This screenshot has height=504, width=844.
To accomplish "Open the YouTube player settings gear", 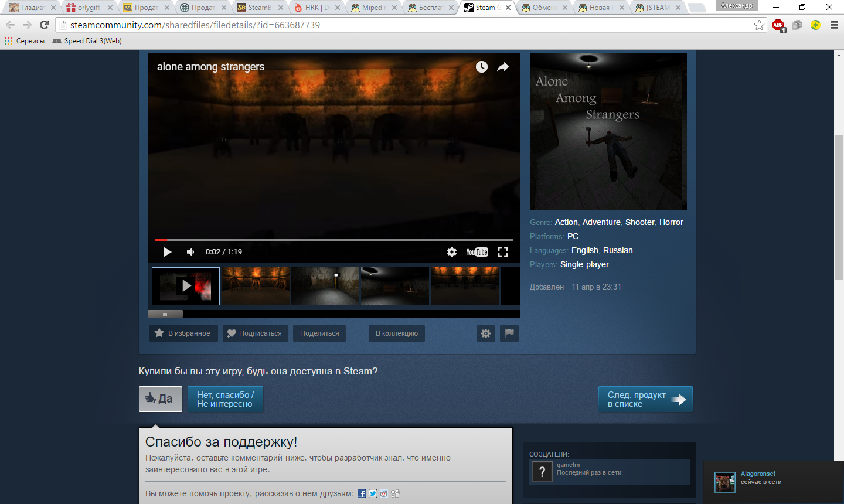I will click(452, 252).
